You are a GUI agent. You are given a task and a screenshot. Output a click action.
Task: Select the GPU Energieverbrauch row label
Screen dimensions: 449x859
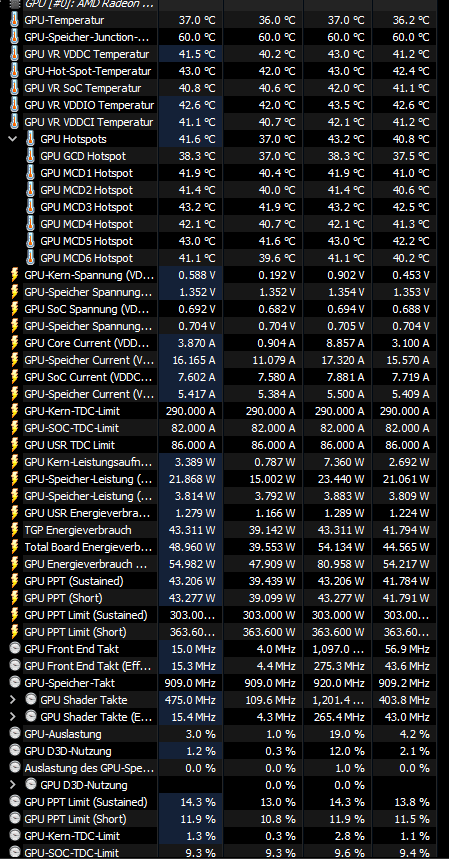(85, 564)
